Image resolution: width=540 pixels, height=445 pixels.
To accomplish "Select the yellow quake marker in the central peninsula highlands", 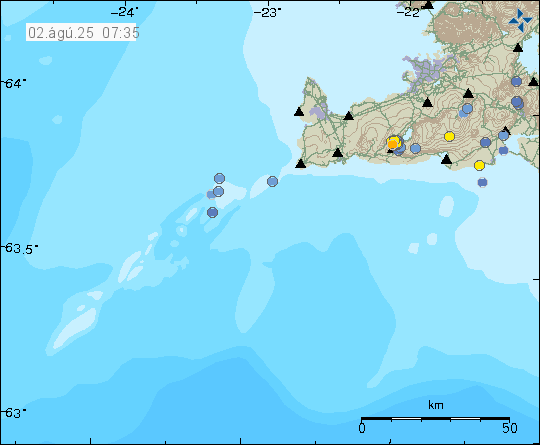I will [x=449, y=136].
